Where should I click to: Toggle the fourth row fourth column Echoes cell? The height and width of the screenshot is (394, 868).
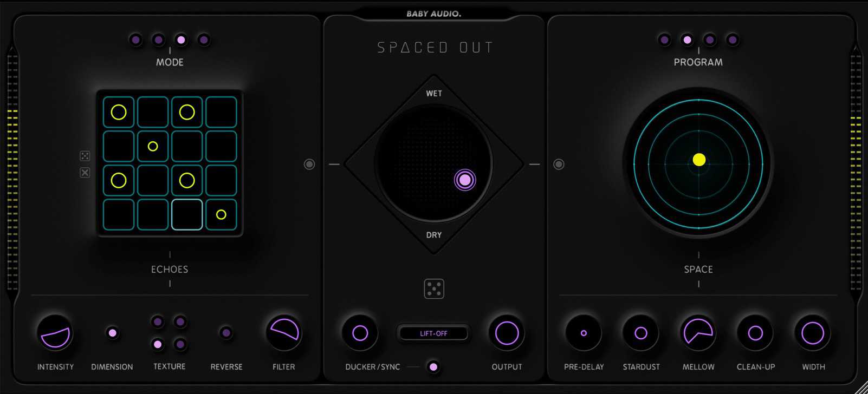tap(221, 214)
